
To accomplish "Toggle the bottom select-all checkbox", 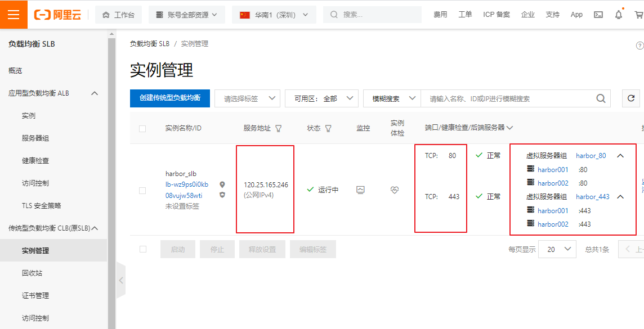I will (x=142, y=249).
